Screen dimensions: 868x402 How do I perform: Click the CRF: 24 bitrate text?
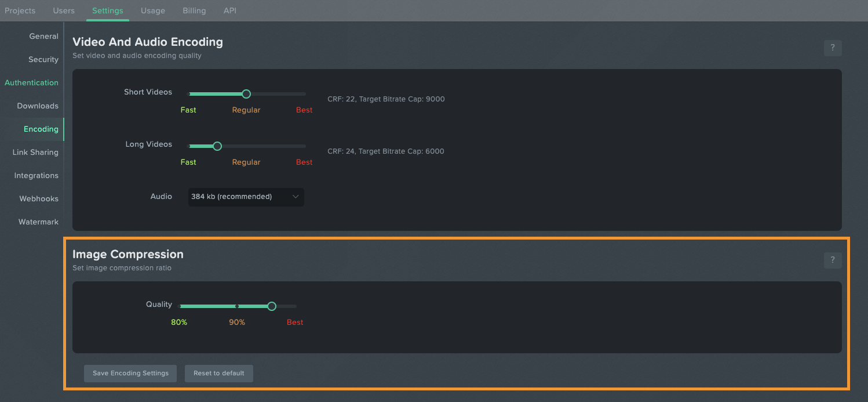pyautogui.click(x=386, y=151)
